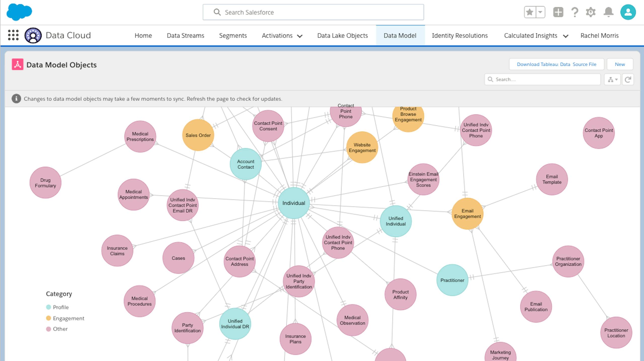Click the Engagement category color swatch

tap(49, 318)
